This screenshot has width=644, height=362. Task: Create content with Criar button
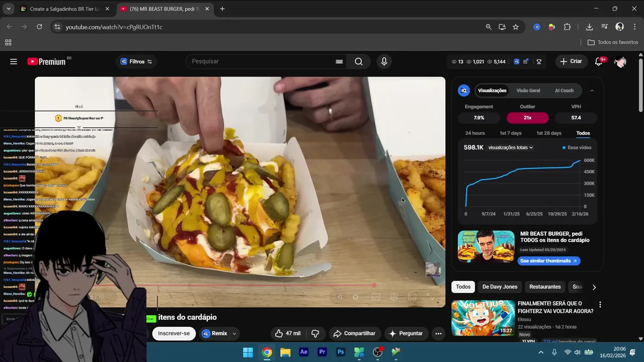[571, 61]
